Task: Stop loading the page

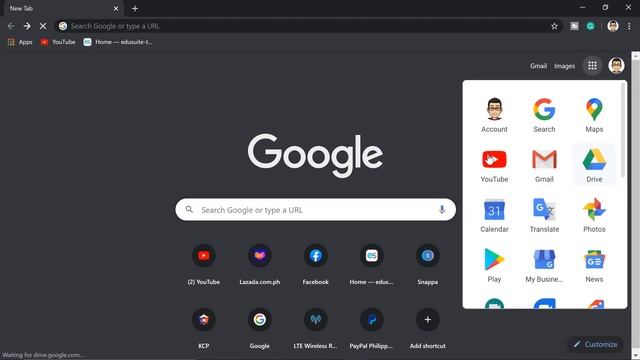Action: (x=43, y=26)
